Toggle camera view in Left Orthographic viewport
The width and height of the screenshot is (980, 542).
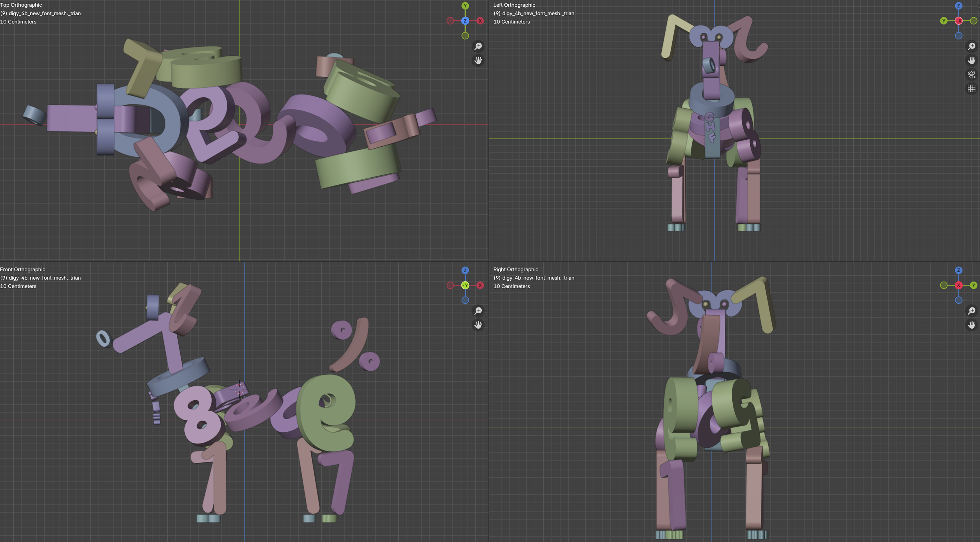point(971,75)
